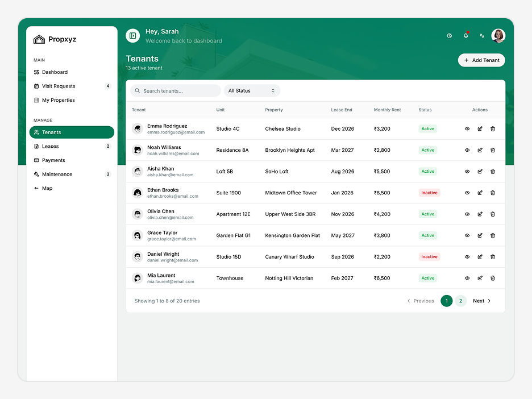Edit Noah Williams tenant record
The image size is (532, 399).
(x=480, y=150)
